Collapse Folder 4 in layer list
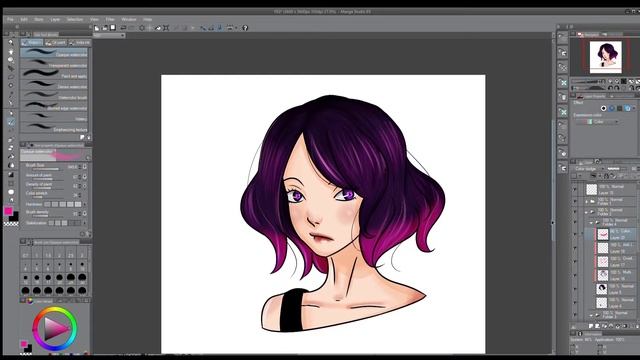The image size is (640, 360). pos(591,223)
